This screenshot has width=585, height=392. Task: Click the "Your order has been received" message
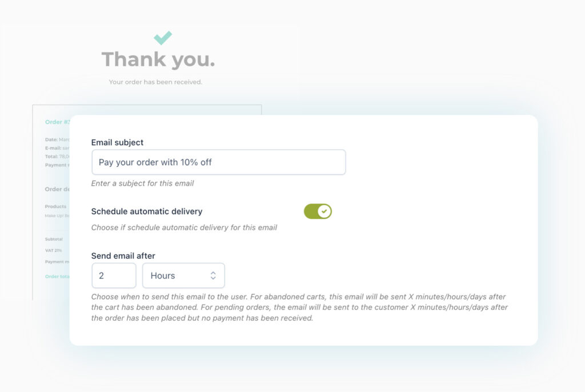pos(158,82)
